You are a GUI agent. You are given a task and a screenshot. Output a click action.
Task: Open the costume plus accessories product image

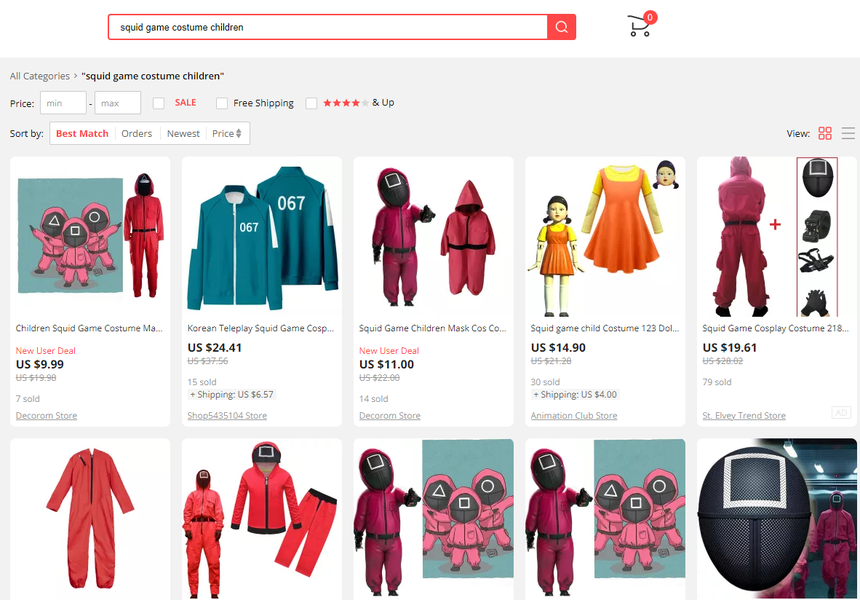tap(777, 237)
